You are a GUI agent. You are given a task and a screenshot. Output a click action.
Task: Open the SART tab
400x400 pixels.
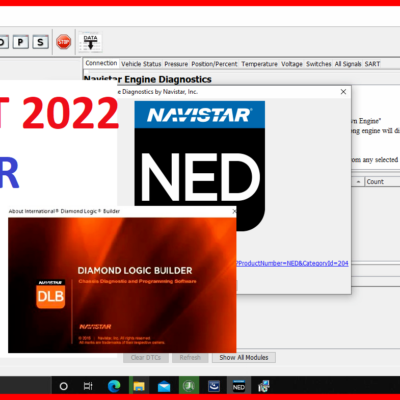[x=372, y=64]
